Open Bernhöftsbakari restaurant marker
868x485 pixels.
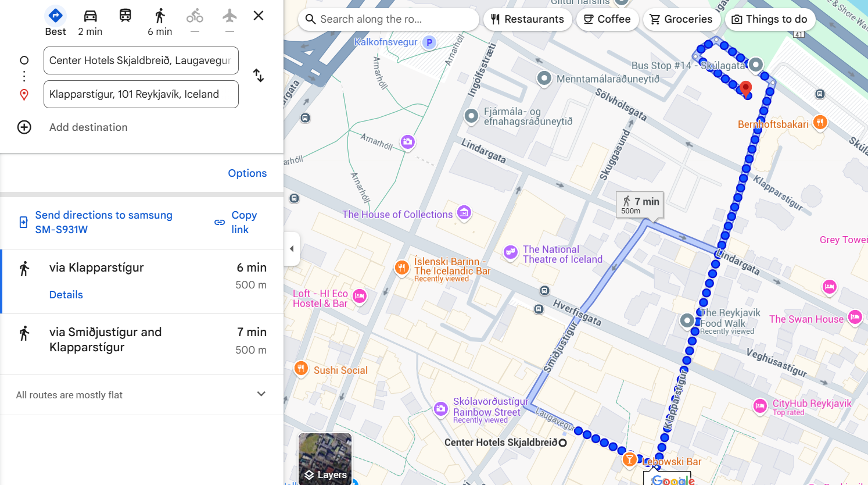coord(820,122)
